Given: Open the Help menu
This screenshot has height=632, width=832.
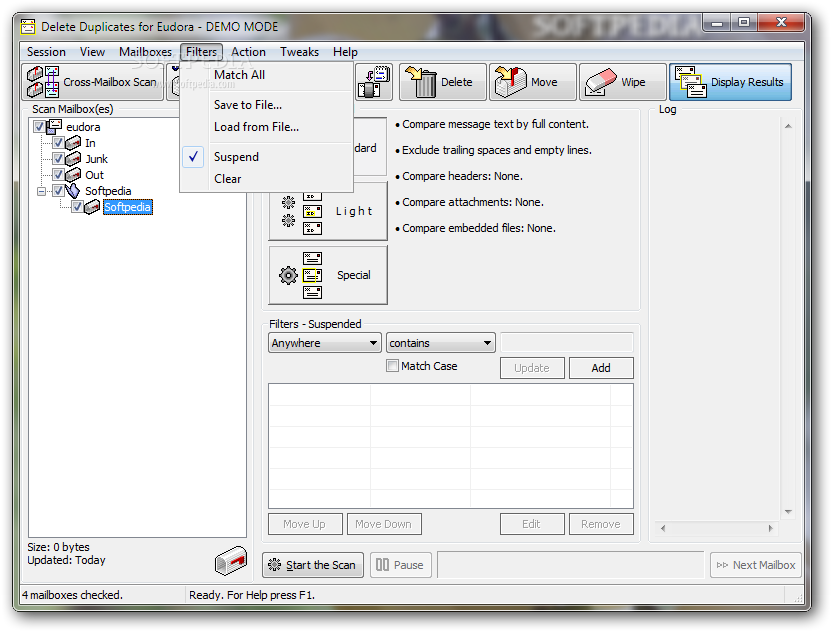Looking at the screenshot, I should click(345, 52).
